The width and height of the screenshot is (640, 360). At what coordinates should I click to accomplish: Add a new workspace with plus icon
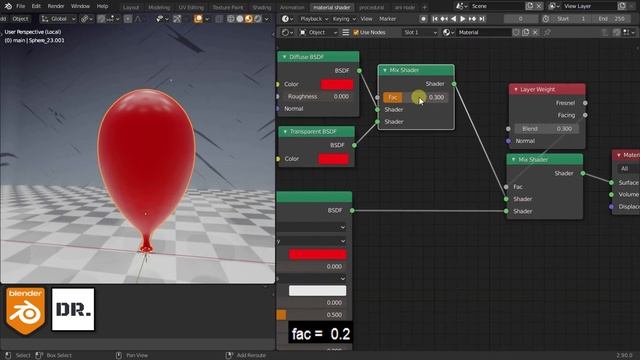point(424,7)
